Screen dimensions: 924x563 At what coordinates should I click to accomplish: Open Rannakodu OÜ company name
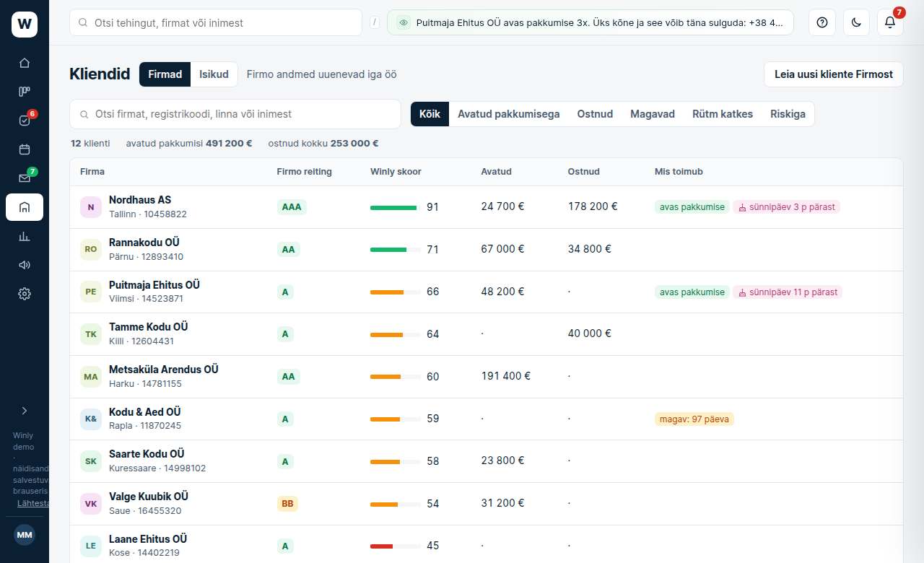tap(144, 243)
